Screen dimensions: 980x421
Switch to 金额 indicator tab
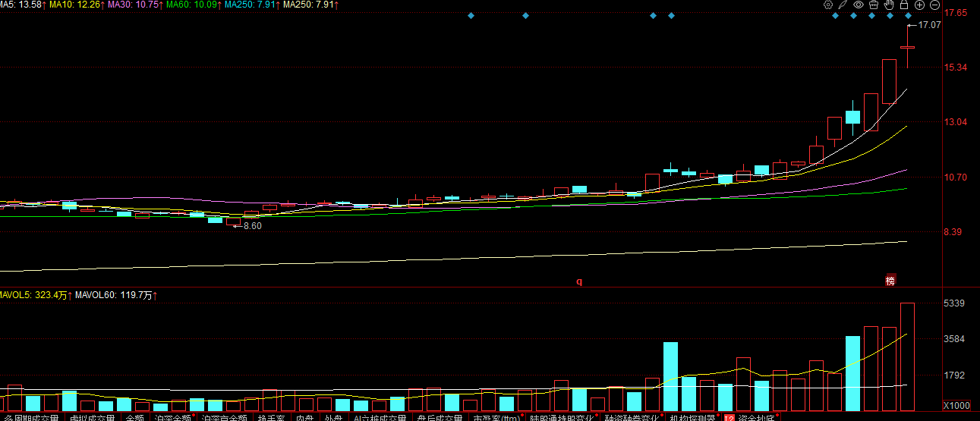pyautogui.click(x=134, y=417)
